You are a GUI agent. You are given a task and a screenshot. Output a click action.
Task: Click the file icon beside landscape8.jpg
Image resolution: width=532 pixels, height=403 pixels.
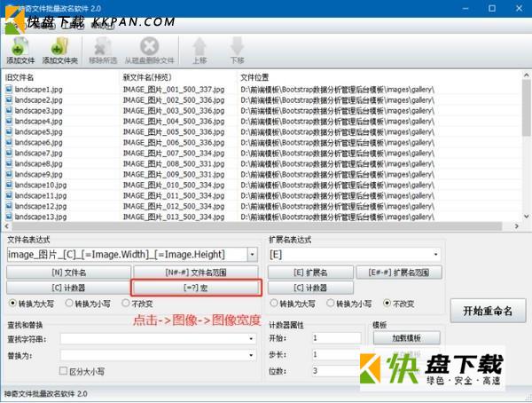coord(9,163)
